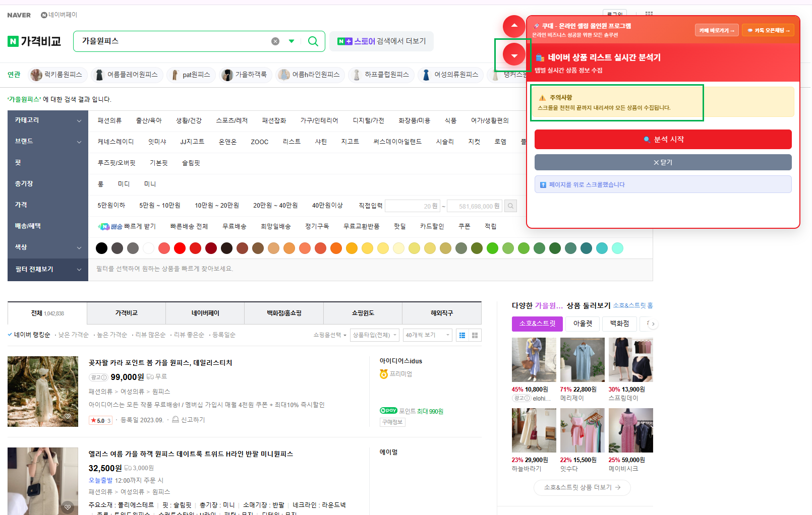Image resolution: width=812 pixels, height=515 pixels.
Task: Pick the black color swatch
Action: point(101,248)
